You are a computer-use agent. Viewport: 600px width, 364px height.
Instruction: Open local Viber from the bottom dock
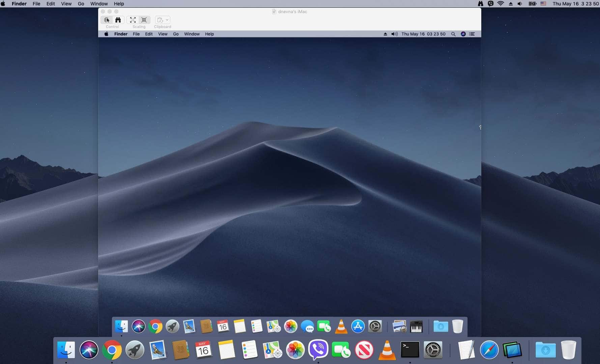click(x=318, y=350)
